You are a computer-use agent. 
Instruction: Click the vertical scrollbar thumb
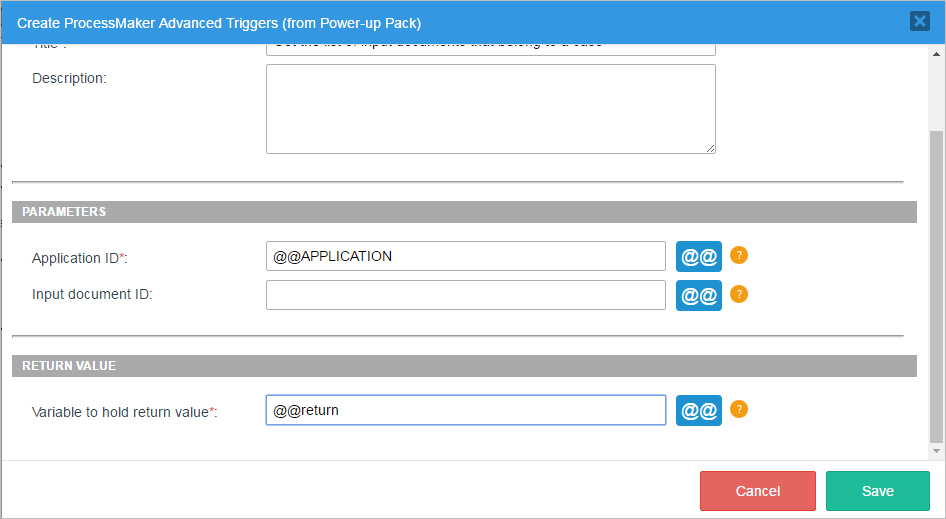936,285
